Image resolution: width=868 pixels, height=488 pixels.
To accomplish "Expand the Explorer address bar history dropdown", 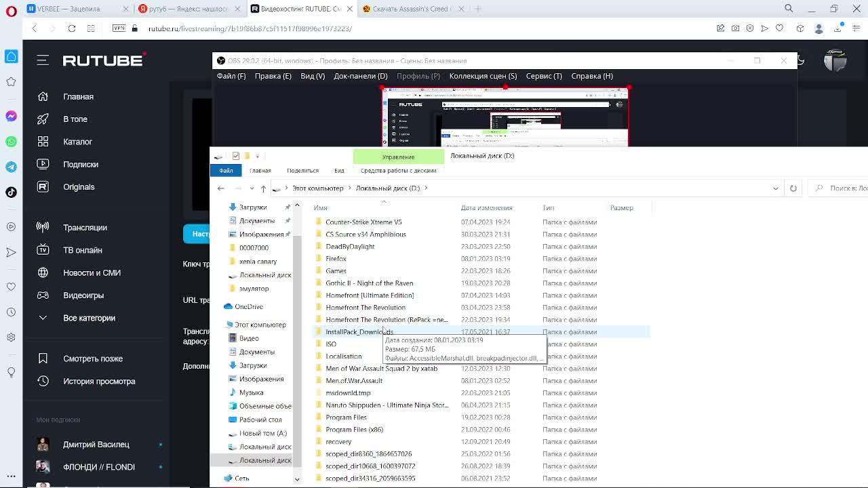I will coord(776,188).
